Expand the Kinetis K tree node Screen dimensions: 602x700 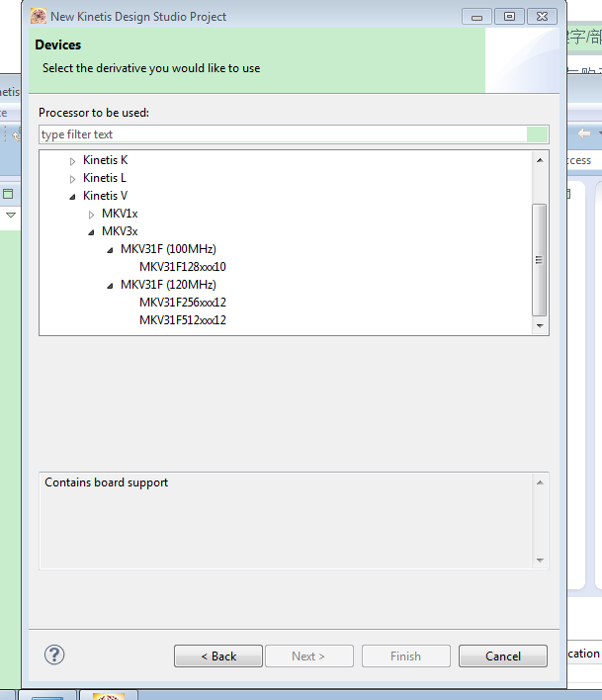[x=73, y=161]
